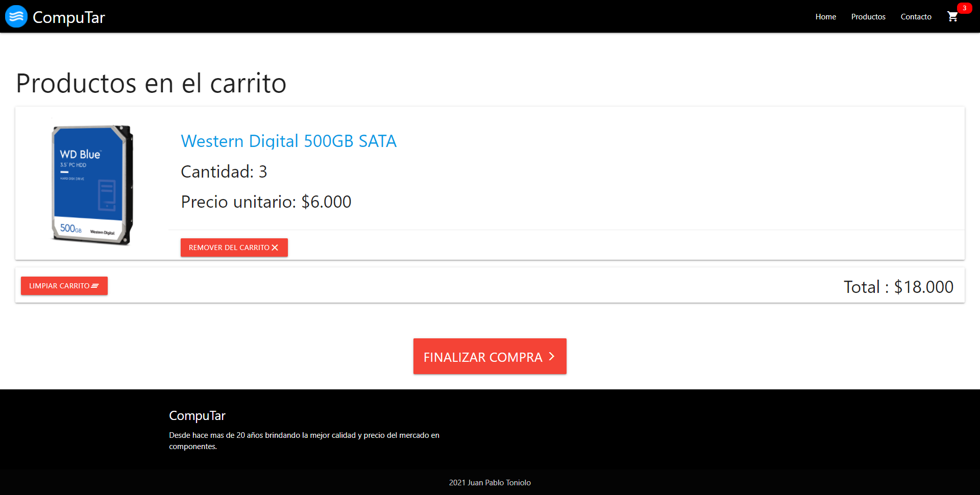Image resolution: width=980 pixels, height=495 pixels.
Task: Click the CompuTar footer title
Action: [x=197, y=416]
